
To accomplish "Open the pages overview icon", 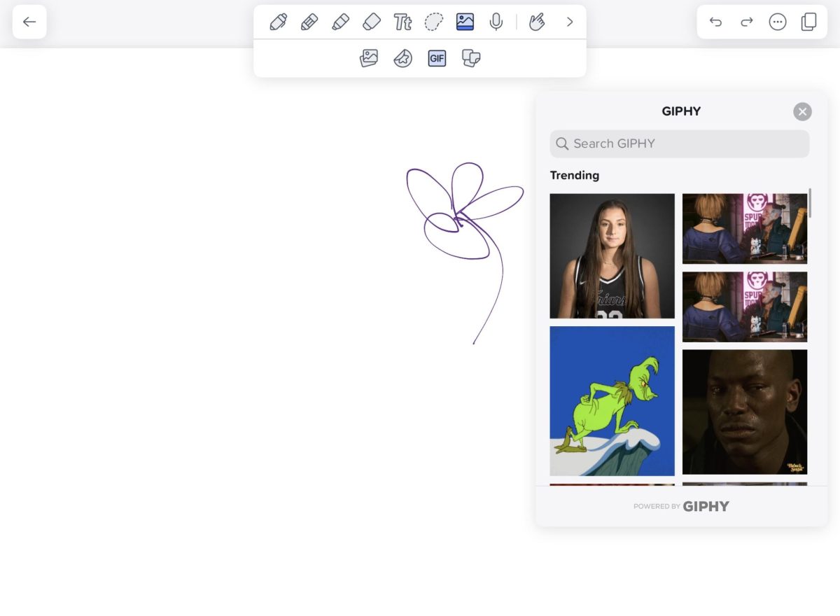I will pos(809,22).
